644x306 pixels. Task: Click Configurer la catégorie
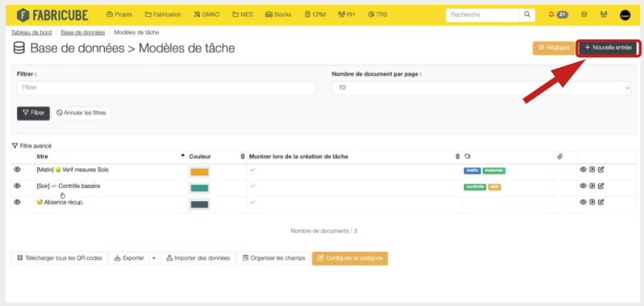coord(350,258)
